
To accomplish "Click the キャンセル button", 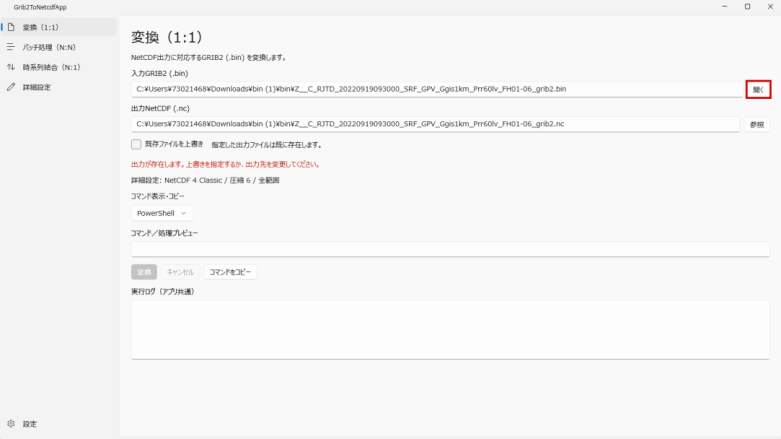I will pos(180,272).
